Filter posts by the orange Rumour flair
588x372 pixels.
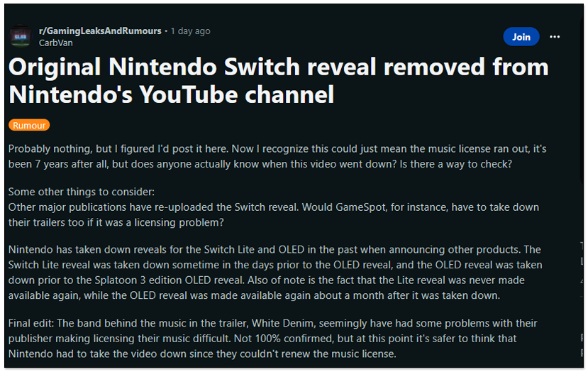[29, 126]
